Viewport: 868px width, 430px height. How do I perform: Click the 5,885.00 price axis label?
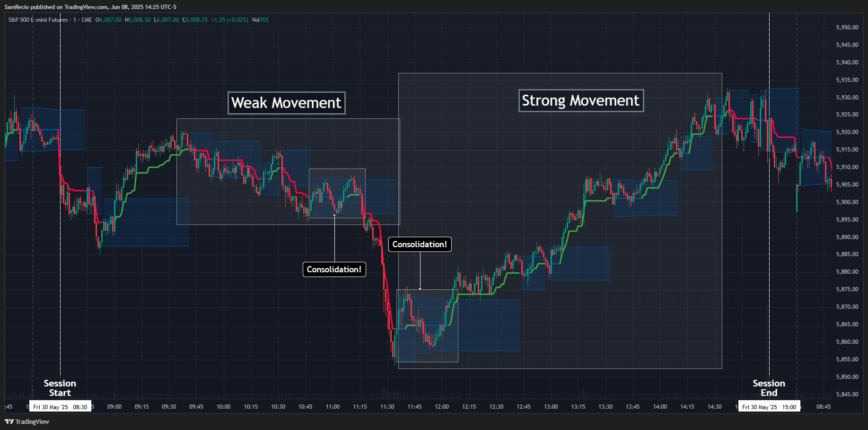point(847,254)
